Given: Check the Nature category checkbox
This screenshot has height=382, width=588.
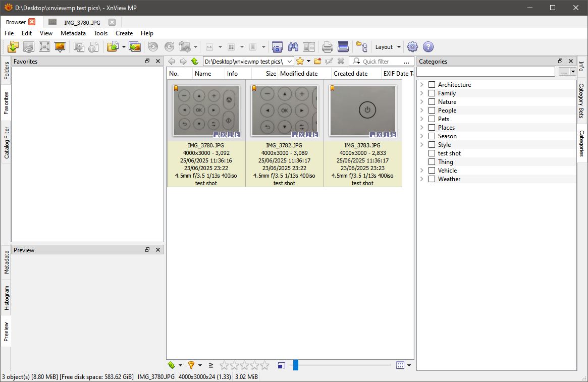Looking at the screenshot, I should click(x=432, y=102).
